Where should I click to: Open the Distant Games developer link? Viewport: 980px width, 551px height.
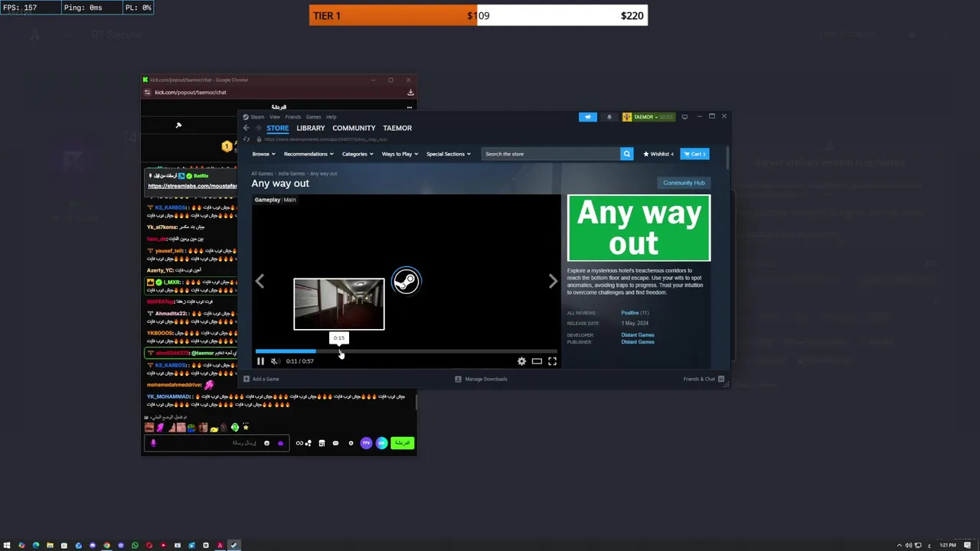pos(638,335)
